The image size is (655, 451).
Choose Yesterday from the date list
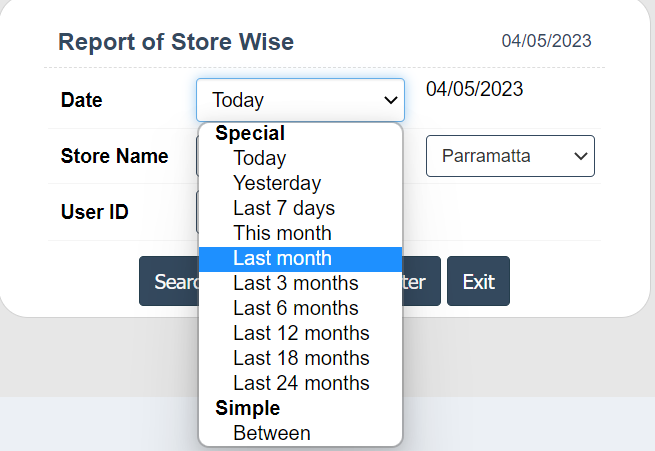(x=277, y=183)
